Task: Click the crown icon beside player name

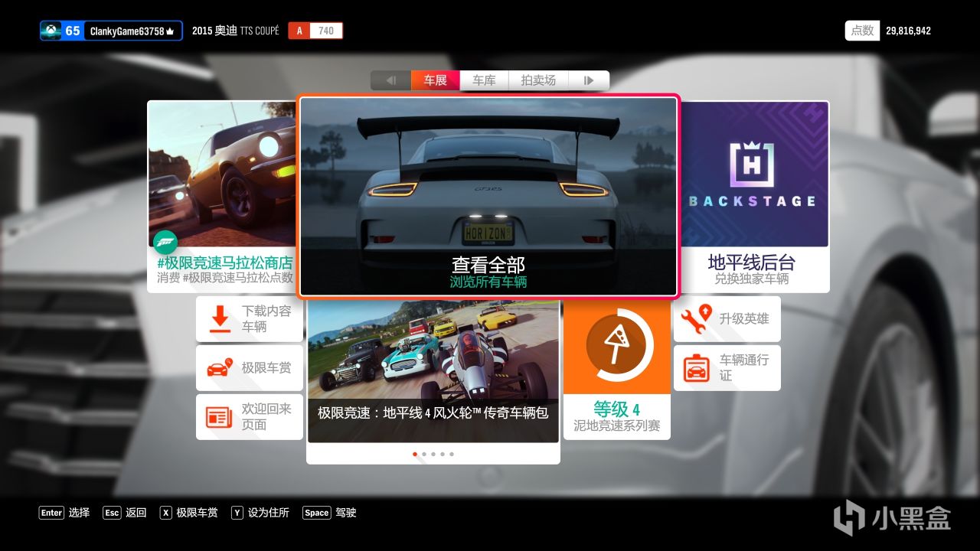Action: (x=170, y=31)
